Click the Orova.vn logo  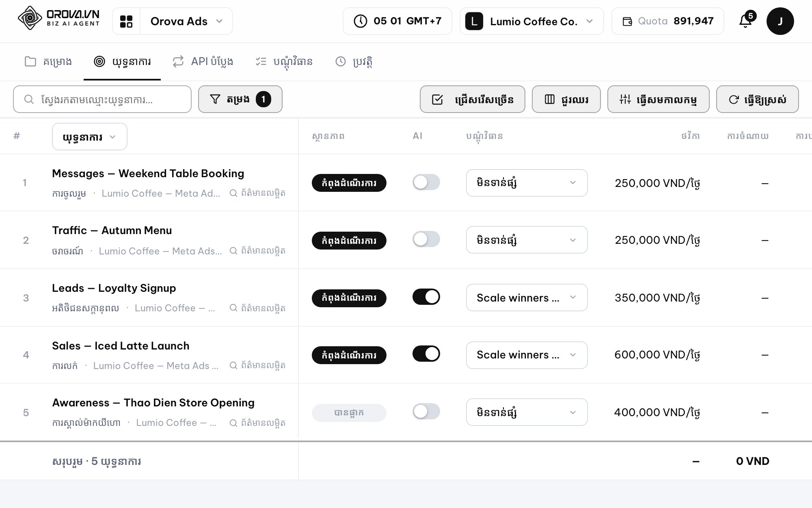click(x=59, y=18)
